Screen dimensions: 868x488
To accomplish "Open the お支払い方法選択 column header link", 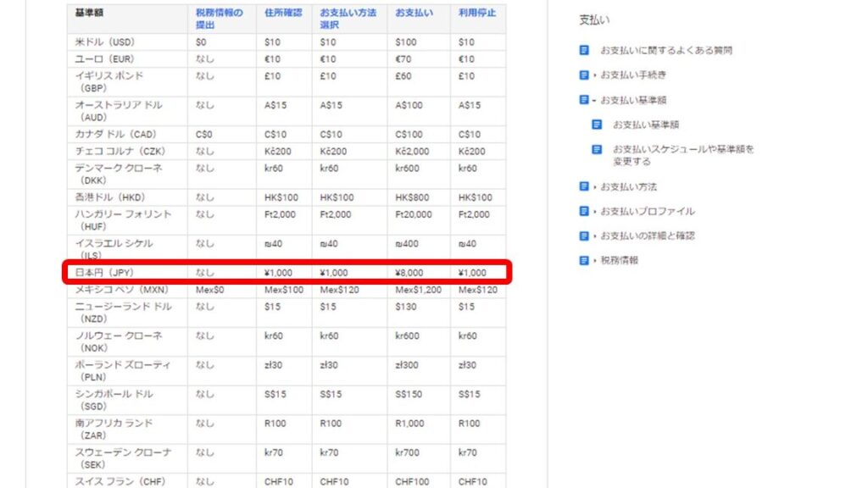I will (348, 19).
